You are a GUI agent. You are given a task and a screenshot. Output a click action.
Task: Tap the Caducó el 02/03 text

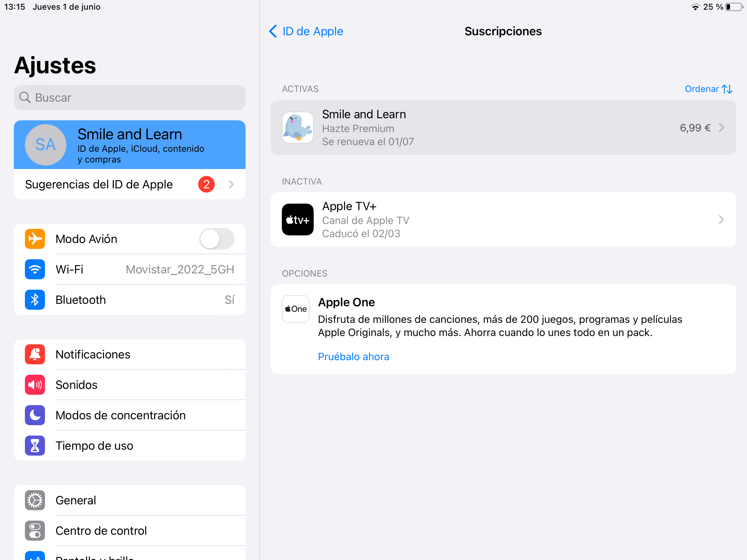(x=361, y=234)
